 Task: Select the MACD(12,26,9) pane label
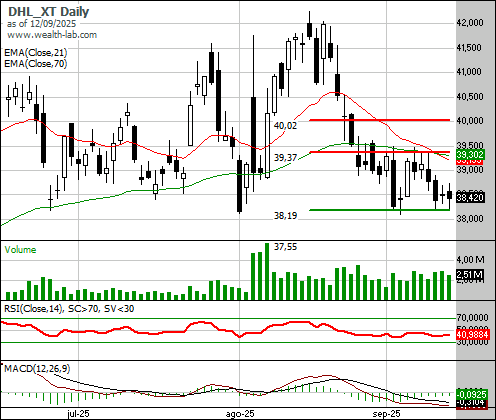pyautogui.click(x=37, y=369)
